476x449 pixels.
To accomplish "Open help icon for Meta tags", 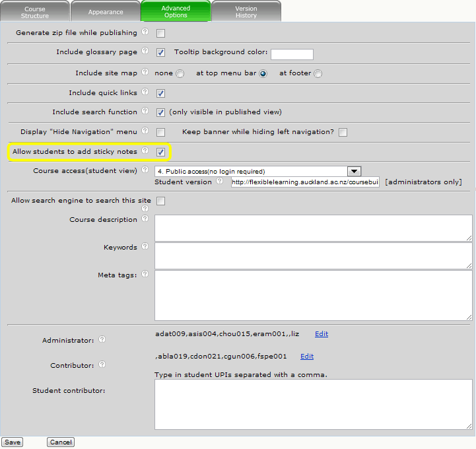I will click(145, 274).
